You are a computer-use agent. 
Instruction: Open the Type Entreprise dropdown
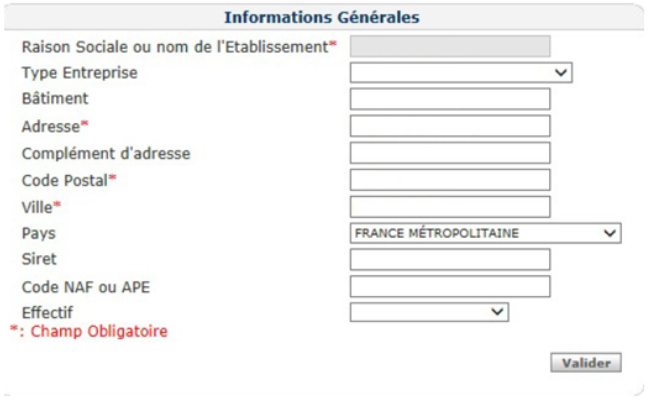[x=460, y=73]
